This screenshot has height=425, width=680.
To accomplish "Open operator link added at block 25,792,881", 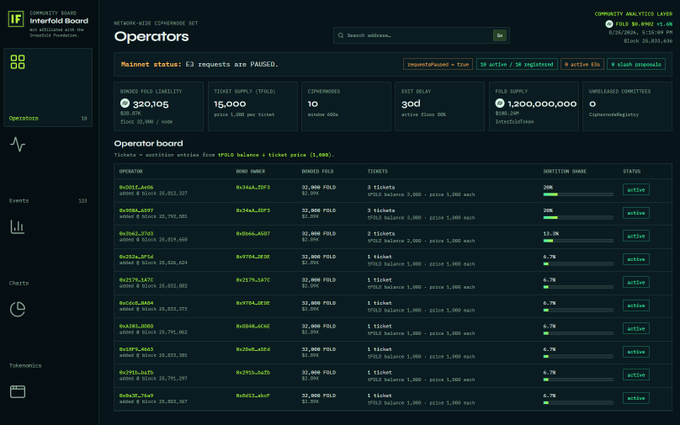I will pos(136,210).
